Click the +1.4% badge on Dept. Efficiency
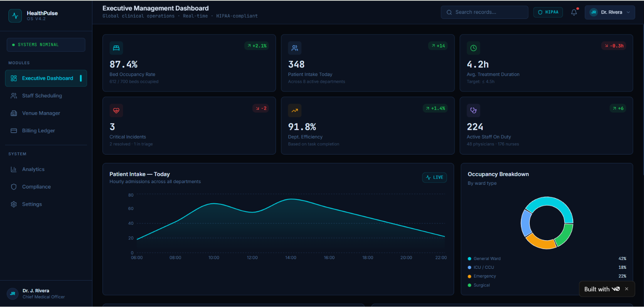 pyautogui.click(x=435, y=108)
